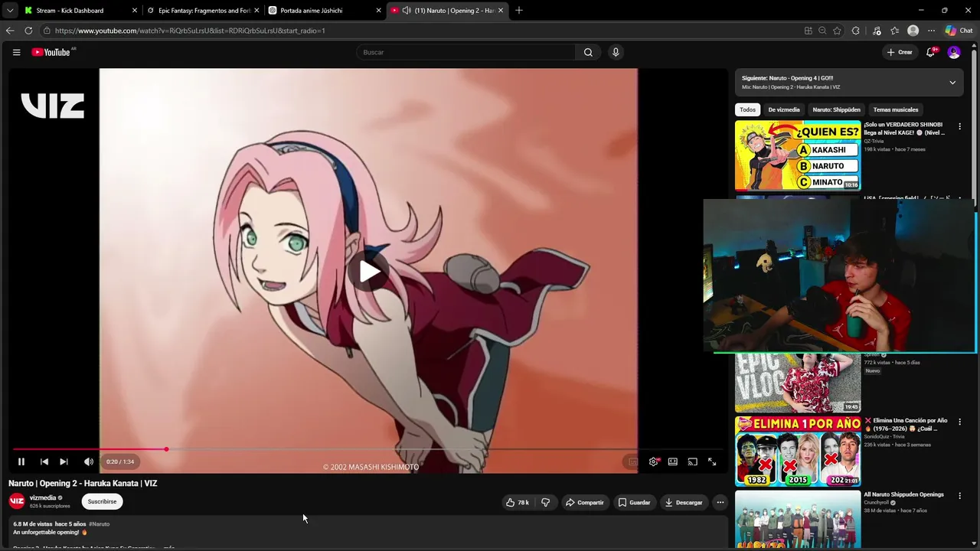The width and height of the screenshot is (980, 551).
Task: Open options for the QUIEN ES video
Action: click(x=959, y=126)
